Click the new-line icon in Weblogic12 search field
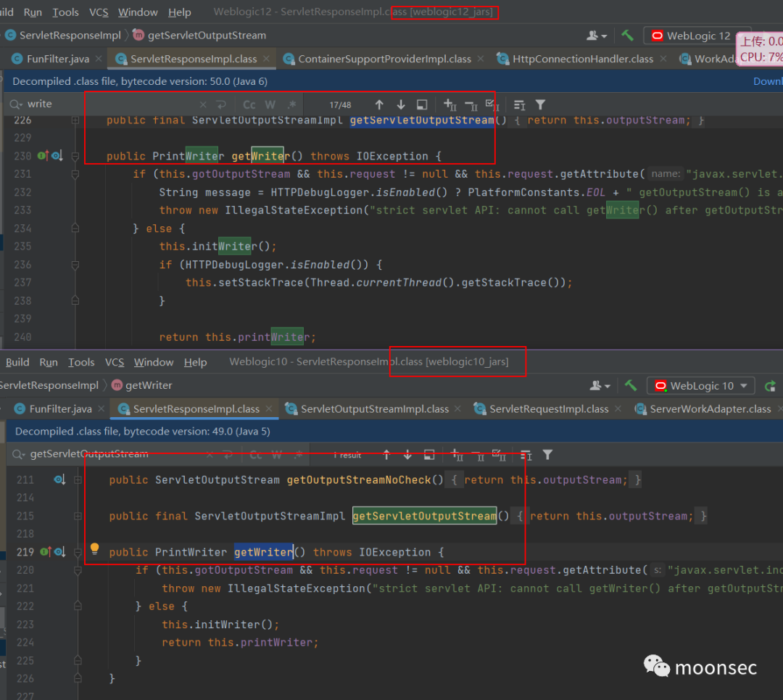 [220, 104]
